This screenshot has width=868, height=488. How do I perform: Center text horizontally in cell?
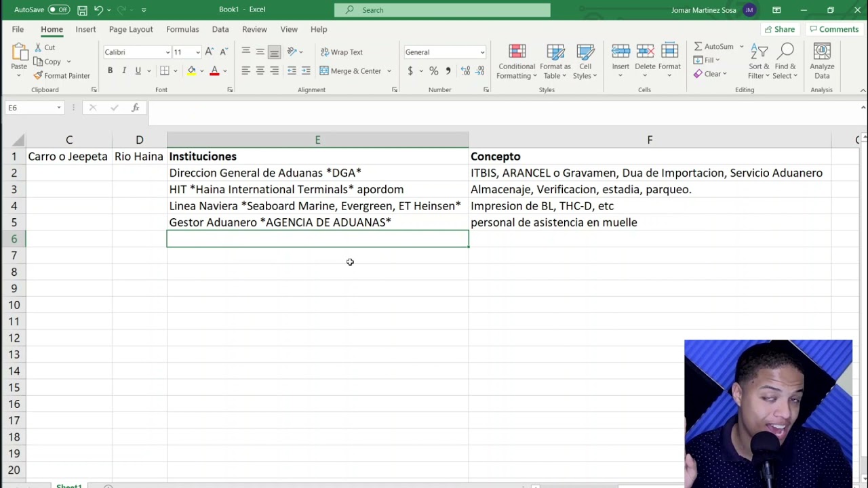[x=260, y=71]
